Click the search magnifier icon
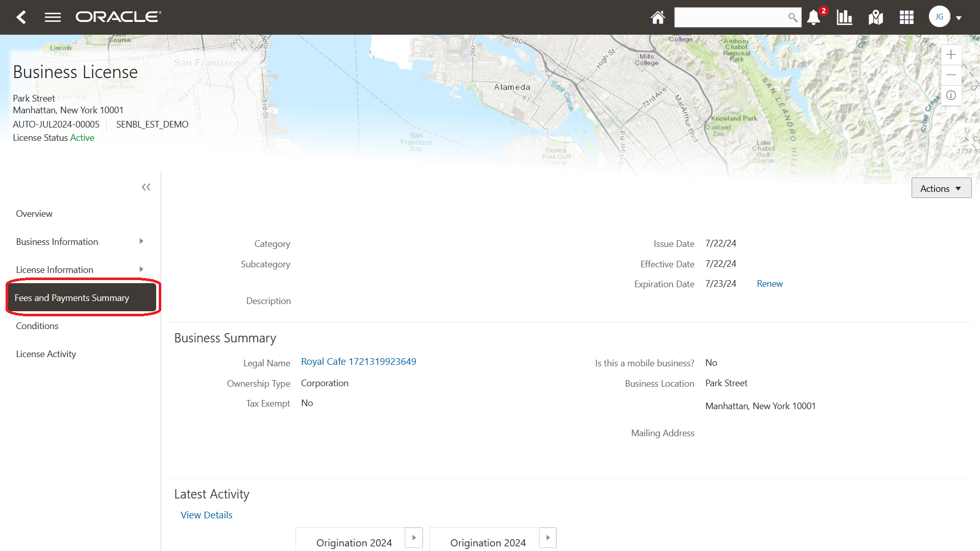The image size is (980, 551). [x=793, y=17]
